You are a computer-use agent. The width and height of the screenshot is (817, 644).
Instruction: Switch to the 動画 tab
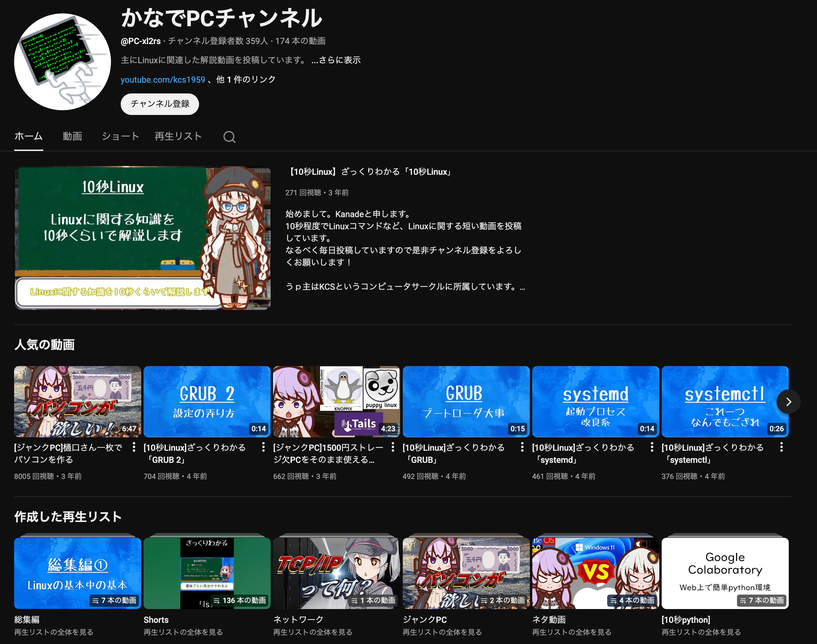[72, 136]
